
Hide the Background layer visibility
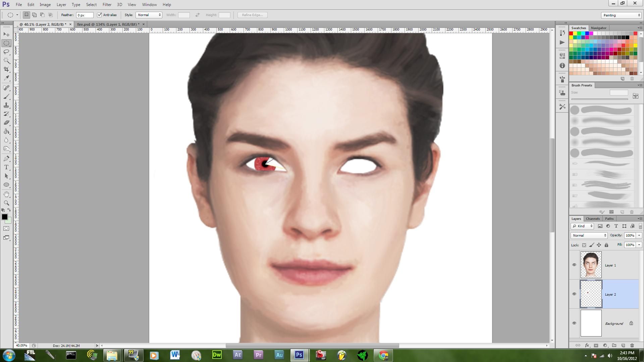coord(574,323)
